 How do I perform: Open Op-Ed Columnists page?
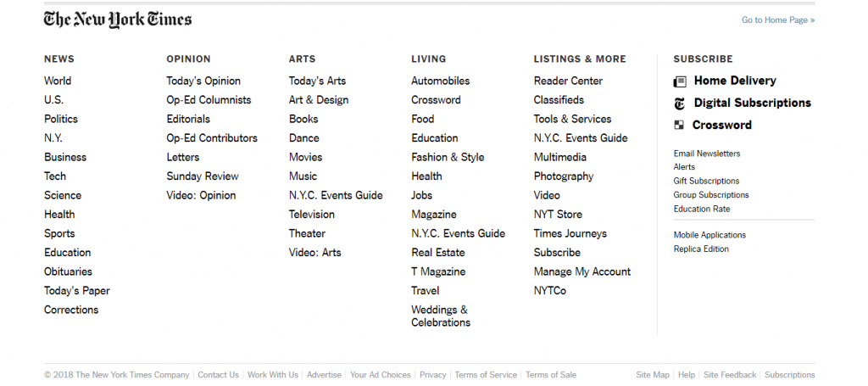coord(209,100)
